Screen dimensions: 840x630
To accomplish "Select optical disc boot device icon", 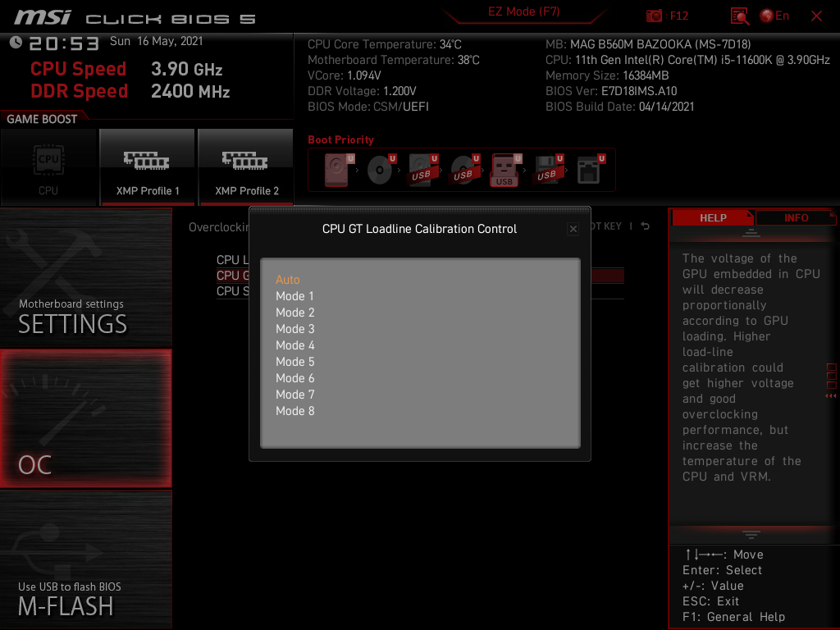I will tap(381, 170).
